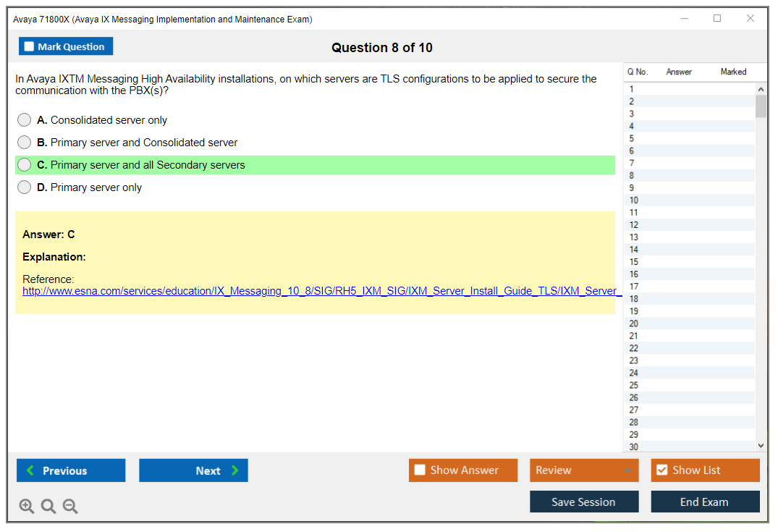Image resolution: width=778 pixels, height=532 pixels.
Task: Pick option D Primary server only
Action: coord(25,187)
